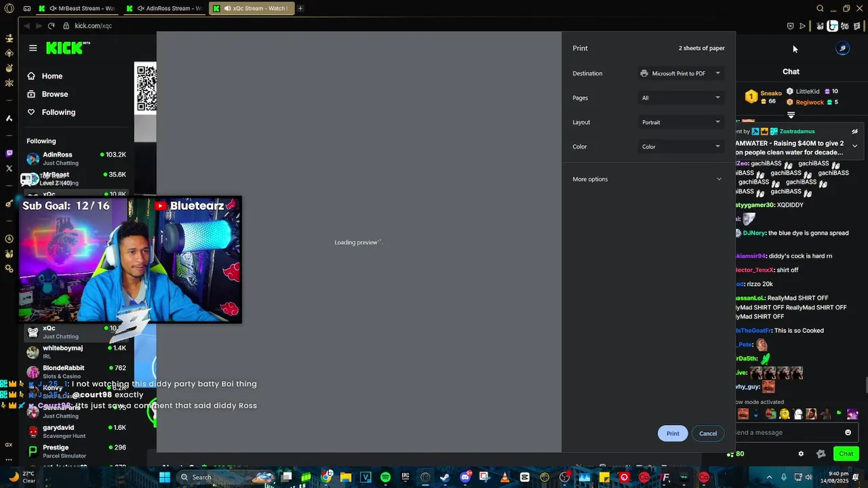Open Prestige channel in Following list
Screen dimensions: 868x488
pyautogui.click(x=76, y=451)
